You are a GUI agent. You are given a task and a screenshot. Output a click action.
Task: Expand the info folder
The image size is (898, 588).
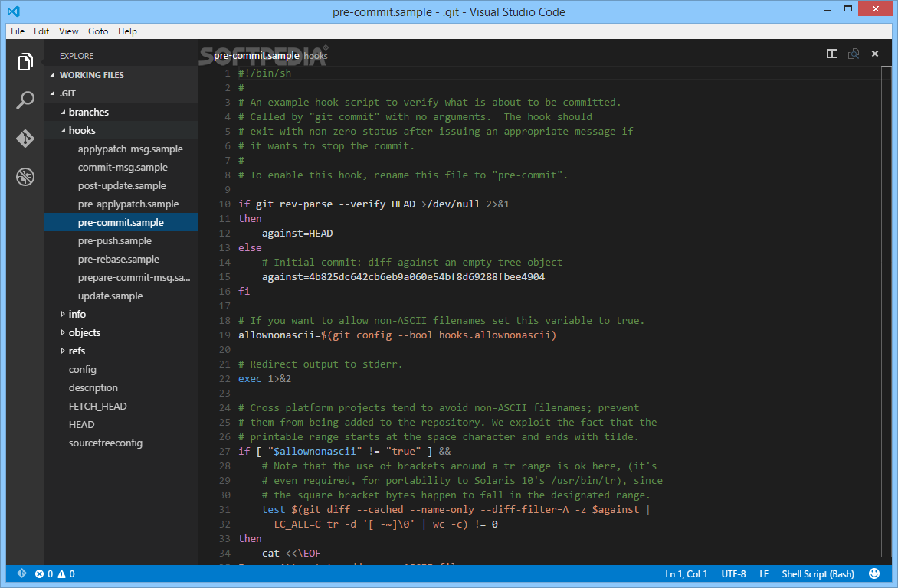pos(63,314)
